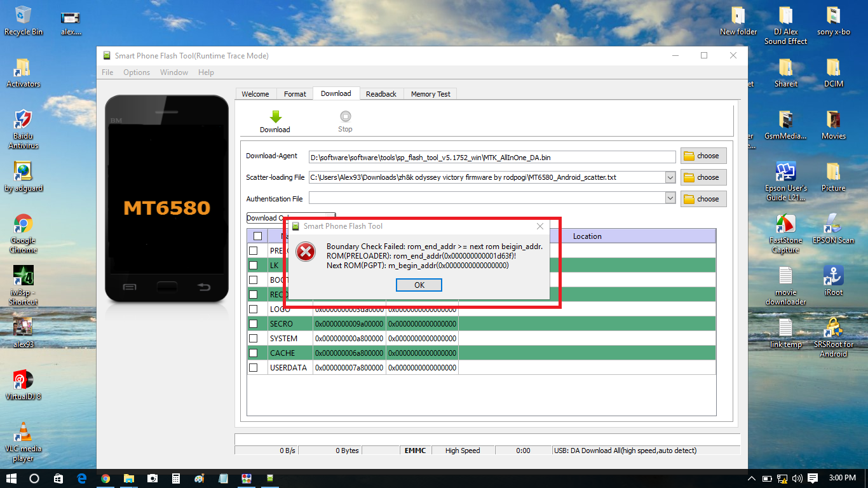Click choose button for Scatter-loading File

pos(703,177)
